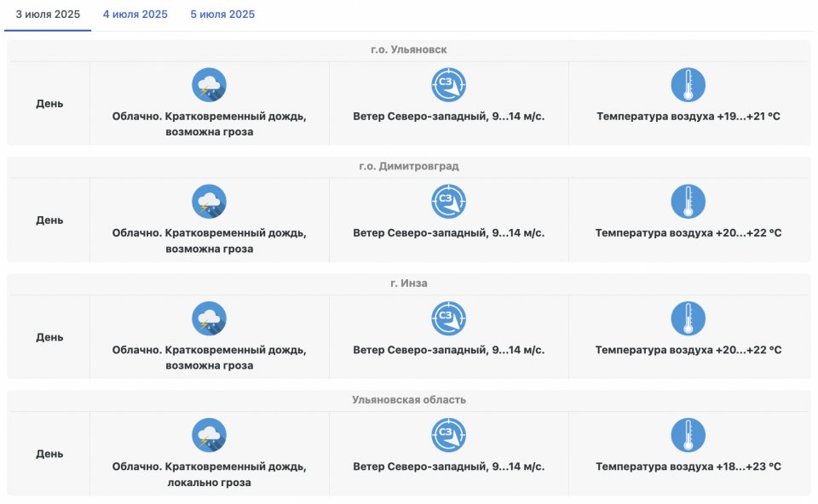Click the thermometer icon for Ульяновская область
Viewport: 818px width, 504px height.
tap(688, 435)
